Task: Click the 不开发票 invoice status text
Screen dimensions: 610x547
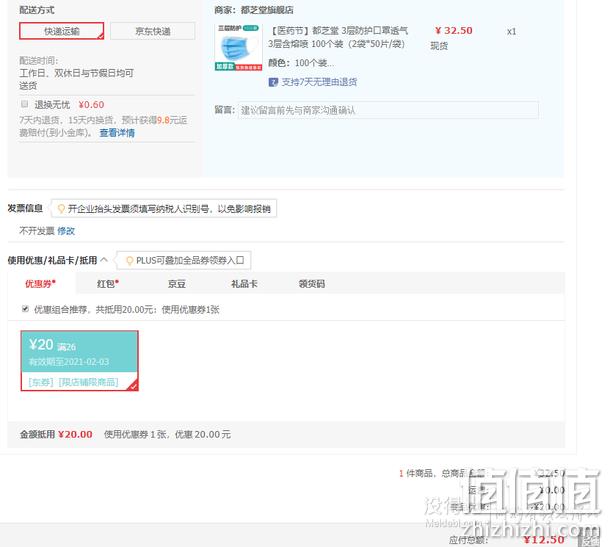Action: pos(37,231)
